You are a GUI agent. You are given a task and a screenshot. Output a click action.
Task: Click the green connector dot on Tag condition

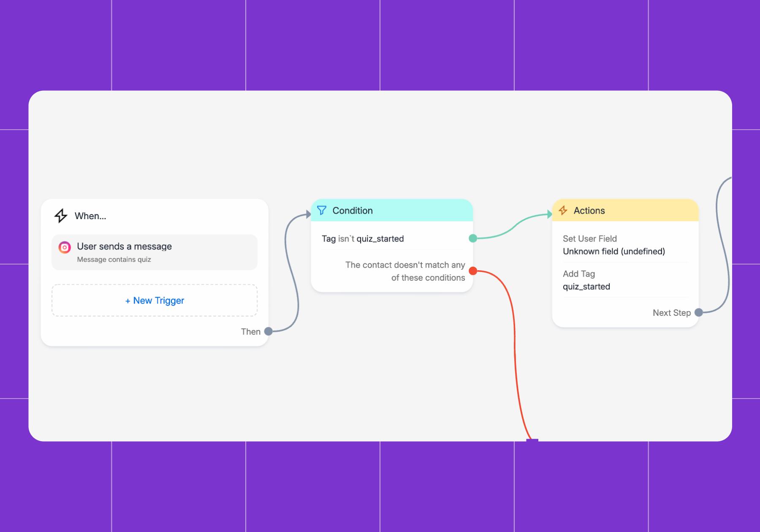(x=473, y=239)
